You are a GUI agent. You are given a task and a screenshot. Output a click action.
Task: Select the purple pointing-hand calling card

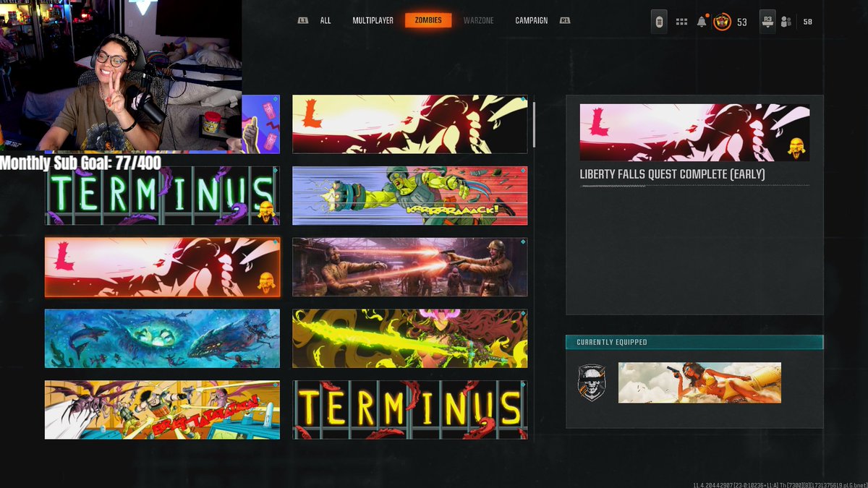(x=260, y=124)
